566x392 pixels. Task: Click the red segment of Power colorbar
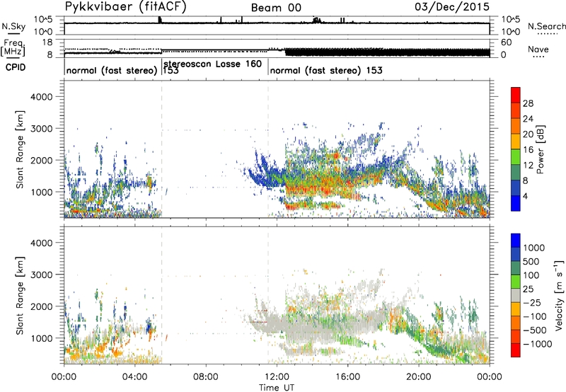tap(516, 95)
